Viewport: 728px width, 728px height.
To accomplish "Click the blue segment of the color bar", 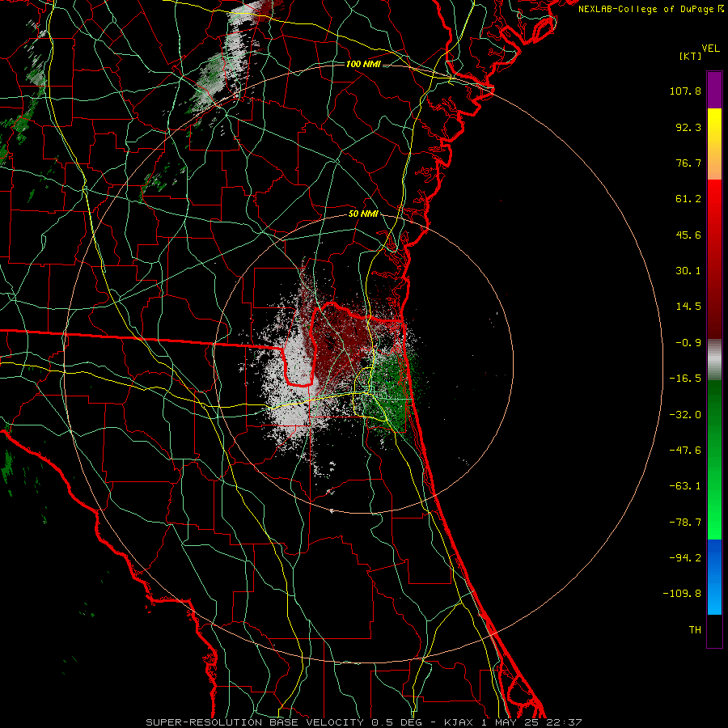I will [714, 577].
